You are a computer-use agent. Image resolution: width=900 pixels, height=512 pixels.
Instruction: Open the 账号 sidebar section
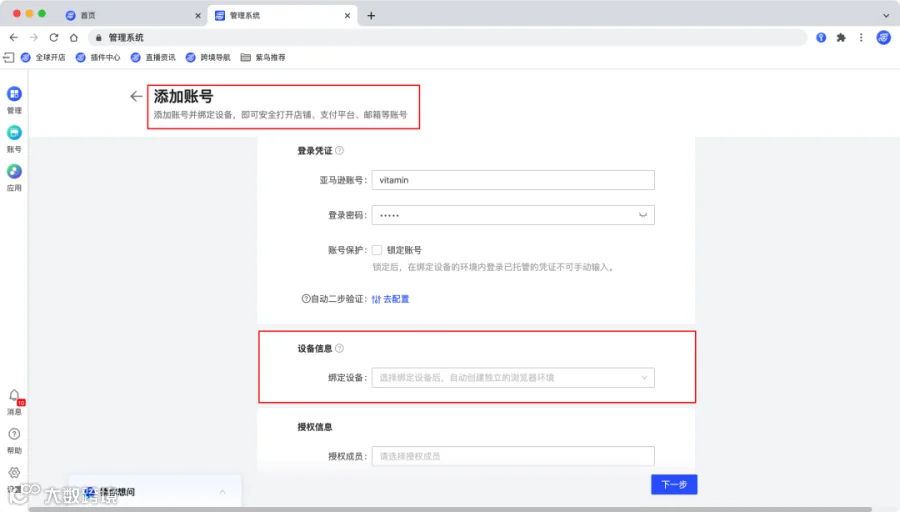click(14, 138)
